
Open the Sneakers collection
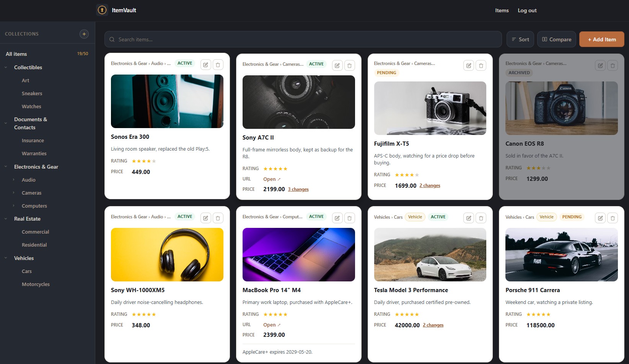[x=32, y=93]
